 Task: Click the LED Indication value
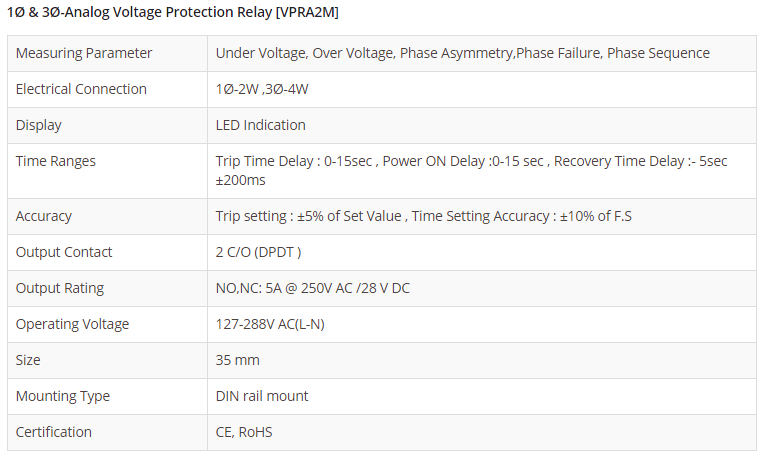[261, 125]
